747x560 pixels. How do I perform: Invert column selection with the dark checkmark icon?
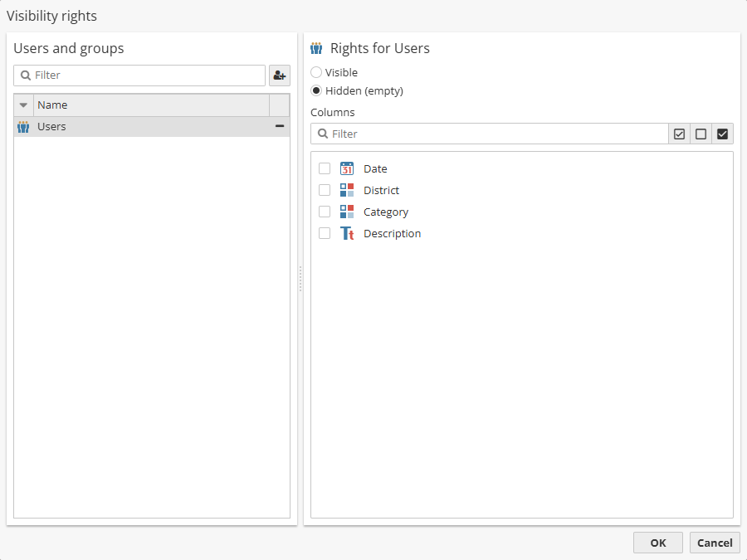coord(722,133)
